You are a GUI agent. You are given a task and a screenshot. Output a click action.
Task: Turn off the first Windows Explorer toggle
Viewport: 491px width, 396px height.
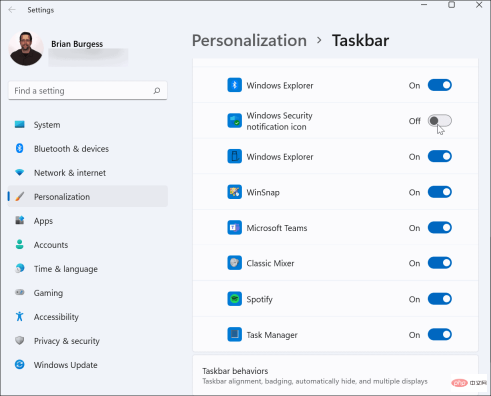(440, 85)
